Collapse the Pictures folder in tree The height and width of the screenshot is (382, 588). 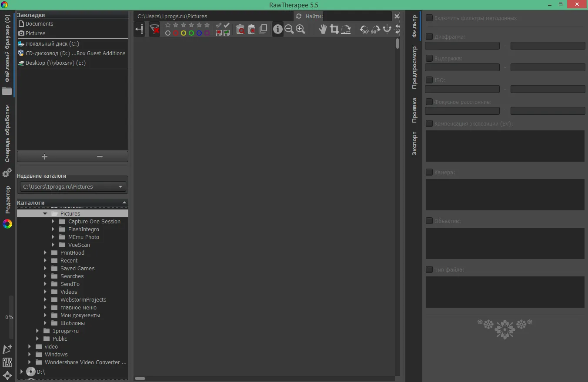point(45,214)
